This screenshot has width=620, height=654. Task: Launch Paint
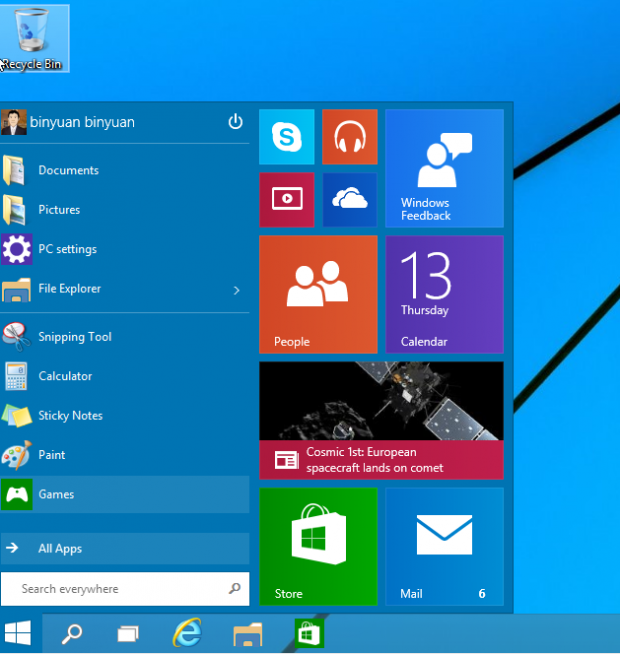(x=125, y=455)
